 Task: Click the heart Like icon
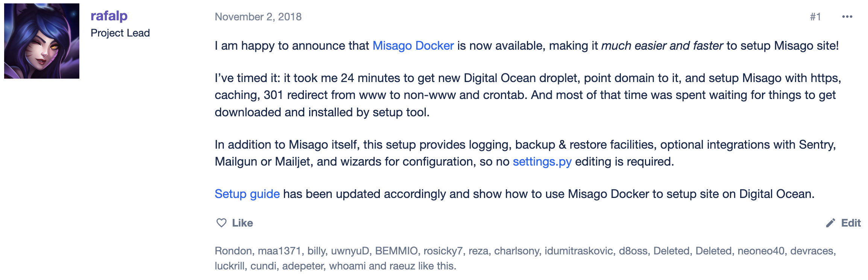222,223
